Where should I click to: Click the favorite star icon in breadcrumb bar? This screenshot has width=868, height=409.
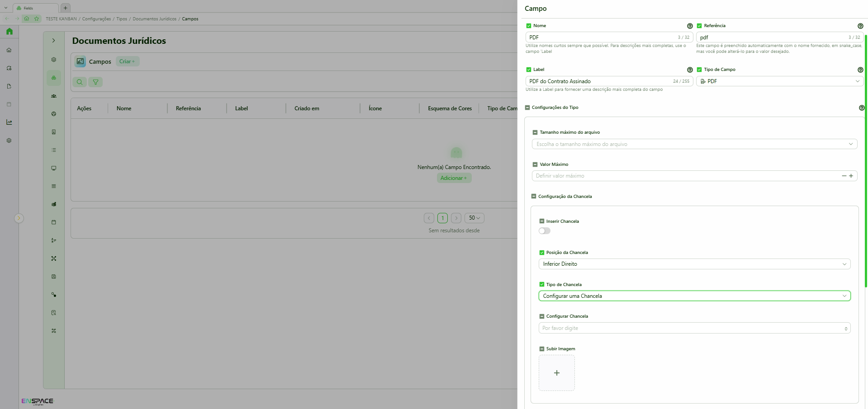(37, 19)
